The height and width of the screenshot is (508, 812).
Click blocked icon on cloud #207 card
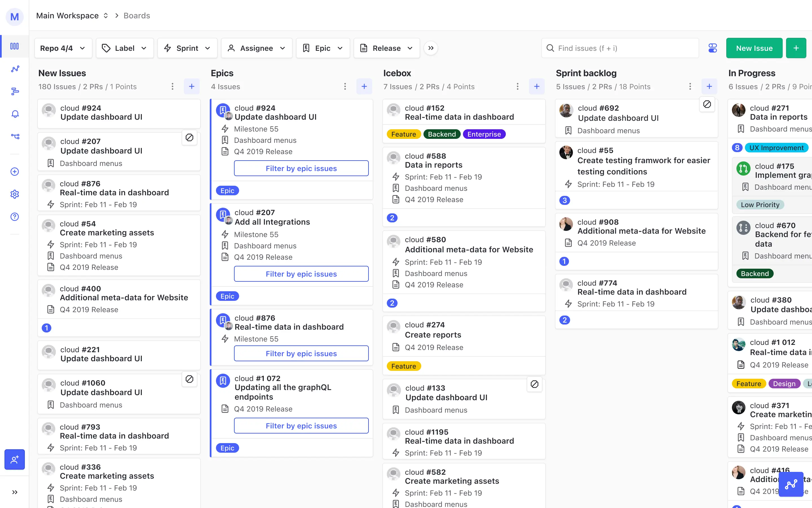[x=189, y=137]
